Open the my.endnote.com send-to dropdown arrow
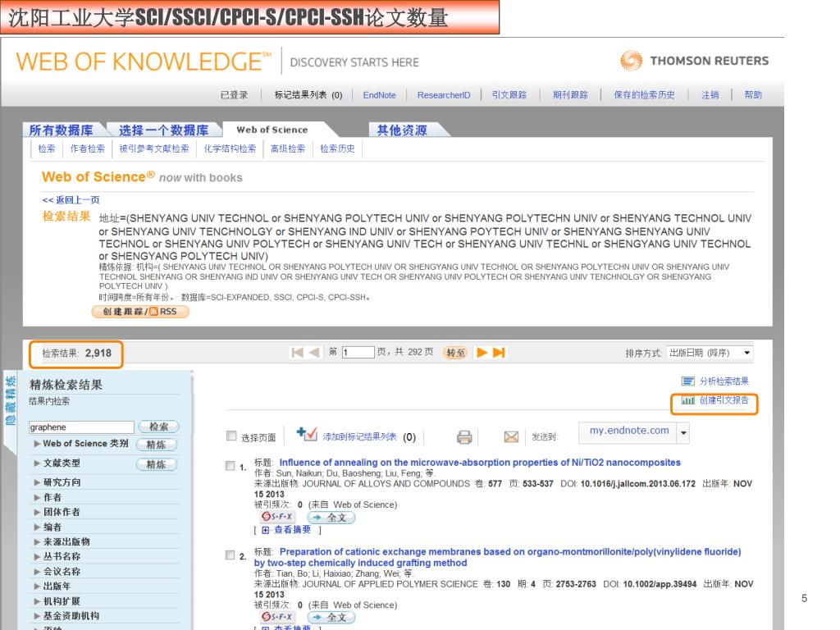The image size is (840, 630). tap(683, 433)
